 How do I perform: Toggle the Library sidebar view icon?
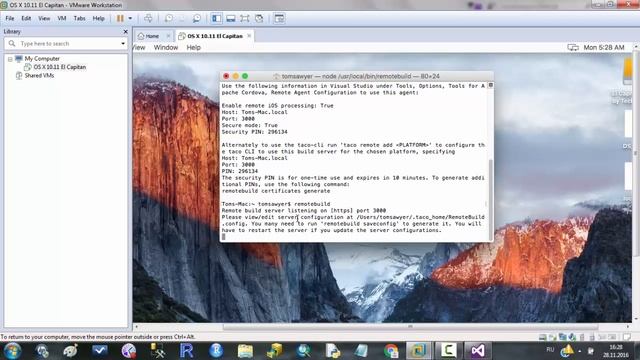pyautogui.click(x=216, y=18)
